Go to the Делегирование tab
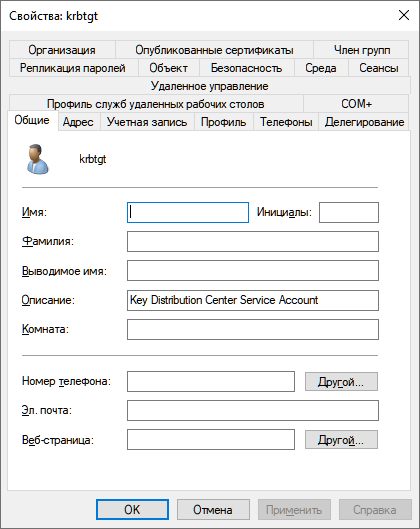The image size is (420, 529). click(364, 122)
